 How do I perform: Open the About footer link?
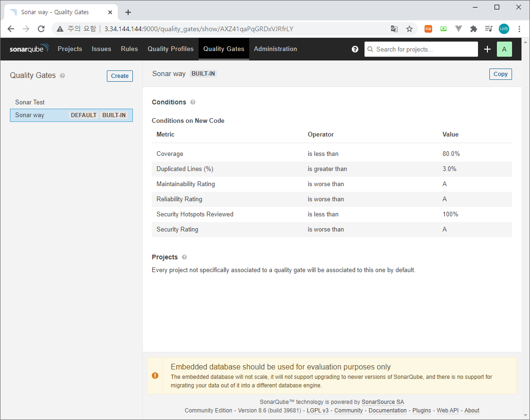click(x=471, y=411)
